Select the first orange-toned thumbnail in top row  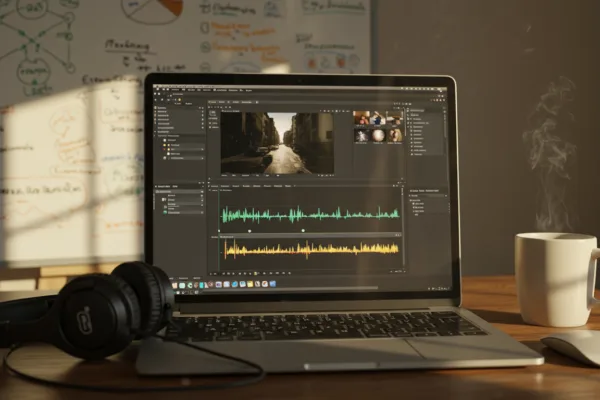[x=361, y=118]
